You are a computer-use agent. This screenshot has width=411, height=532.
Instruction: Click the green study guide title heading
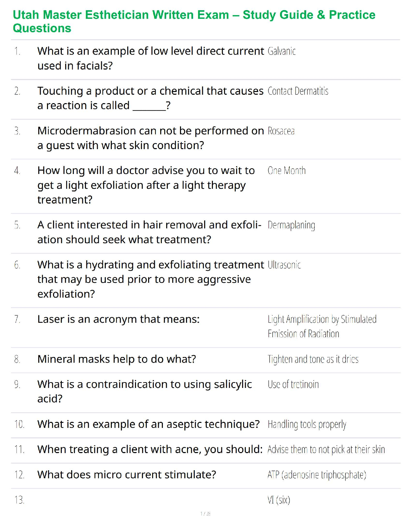coord(194,21)
